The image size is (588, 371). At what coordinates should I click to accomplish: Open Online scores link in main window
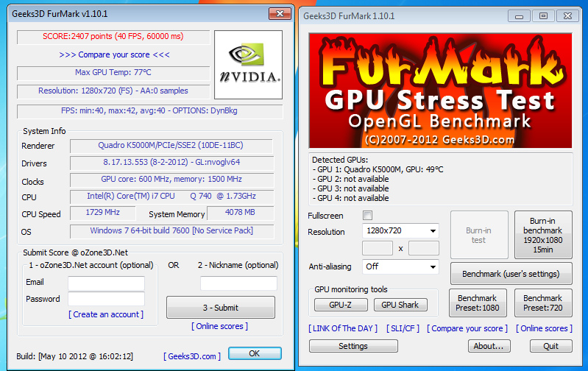tap(544, 328)
